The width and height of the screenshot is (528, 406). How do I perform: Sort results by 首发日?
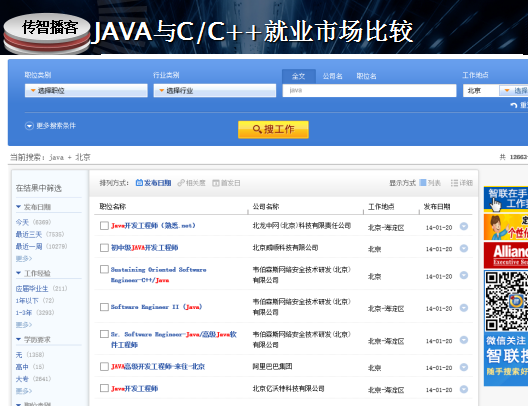pyautogui.click(x=226, y=183)
